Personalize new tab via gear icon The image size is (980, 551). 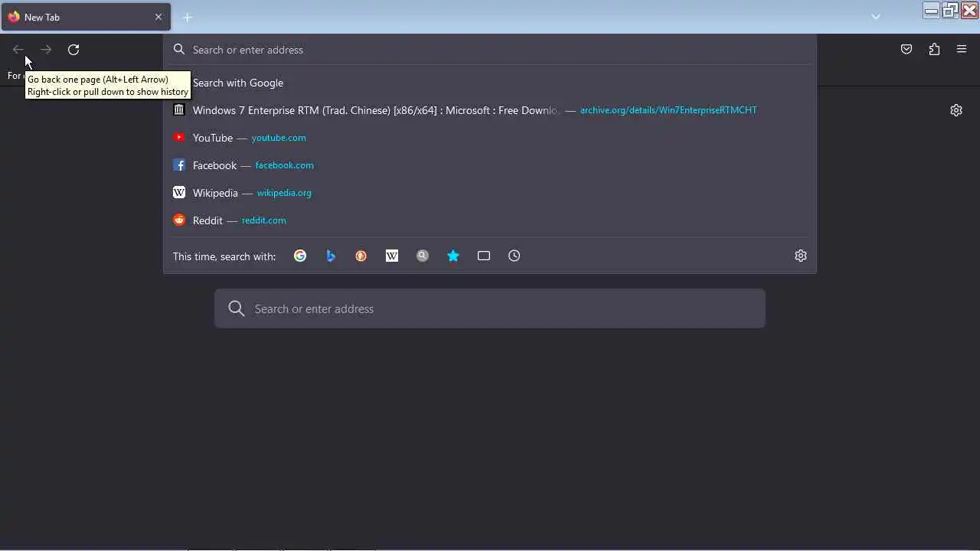956,110
